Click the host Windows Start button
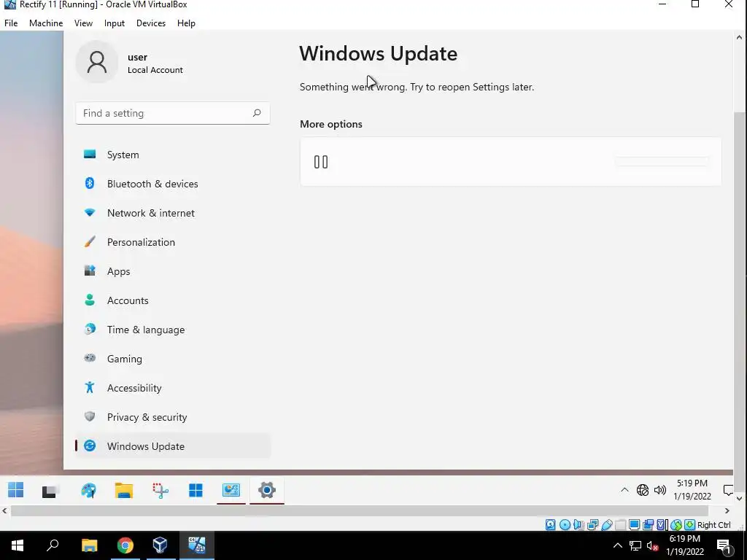The width and height of the screenshot is (747, 560). [x=18, y=545]
